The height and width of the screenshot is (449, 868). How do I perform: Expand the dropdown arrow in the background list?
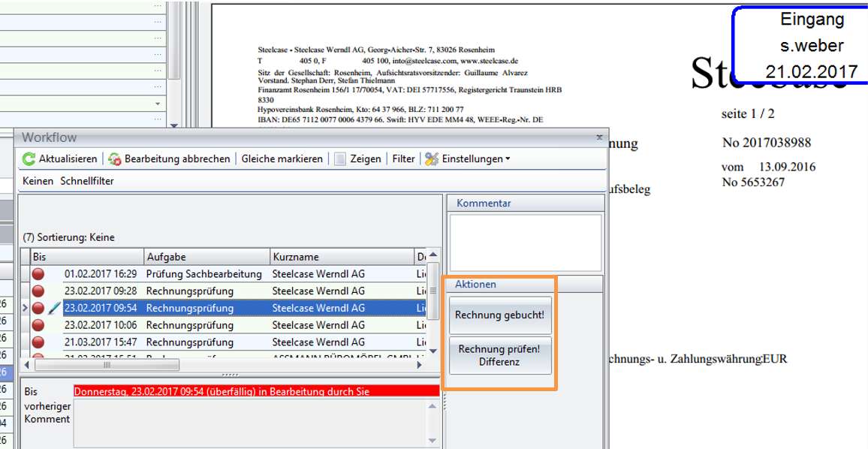(158, 104)
